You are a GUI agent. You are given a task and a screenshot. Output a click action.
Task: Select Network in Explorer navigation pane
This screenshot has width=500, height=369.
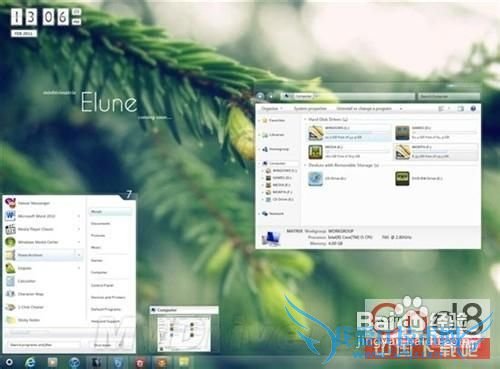click(273, 214)
